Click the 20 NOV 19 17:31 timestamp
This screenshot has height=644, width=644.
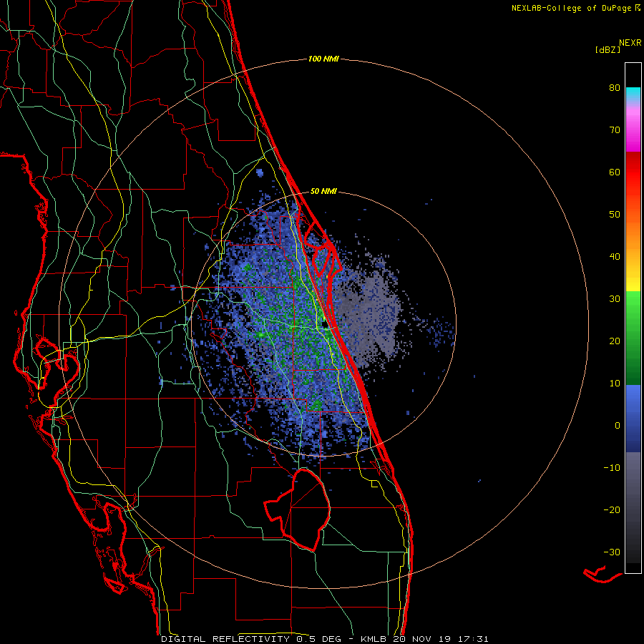tap(441, 639)
